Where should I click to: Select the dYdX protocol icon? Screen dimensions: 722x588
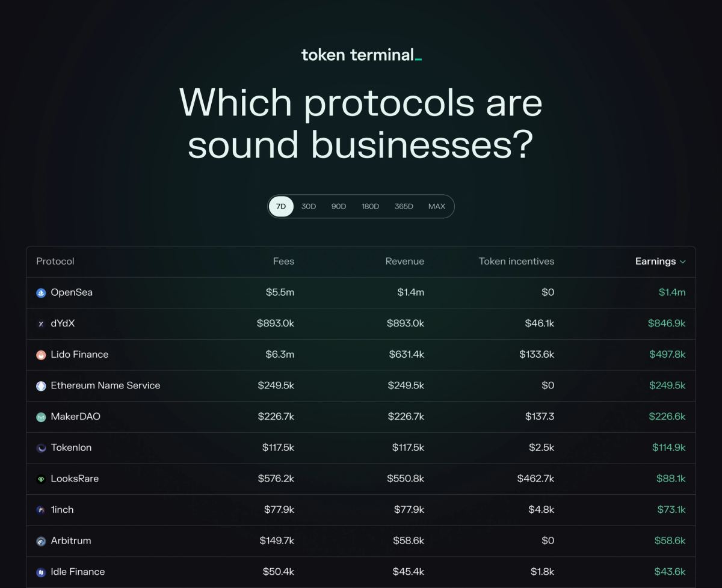tap(41, 323)
